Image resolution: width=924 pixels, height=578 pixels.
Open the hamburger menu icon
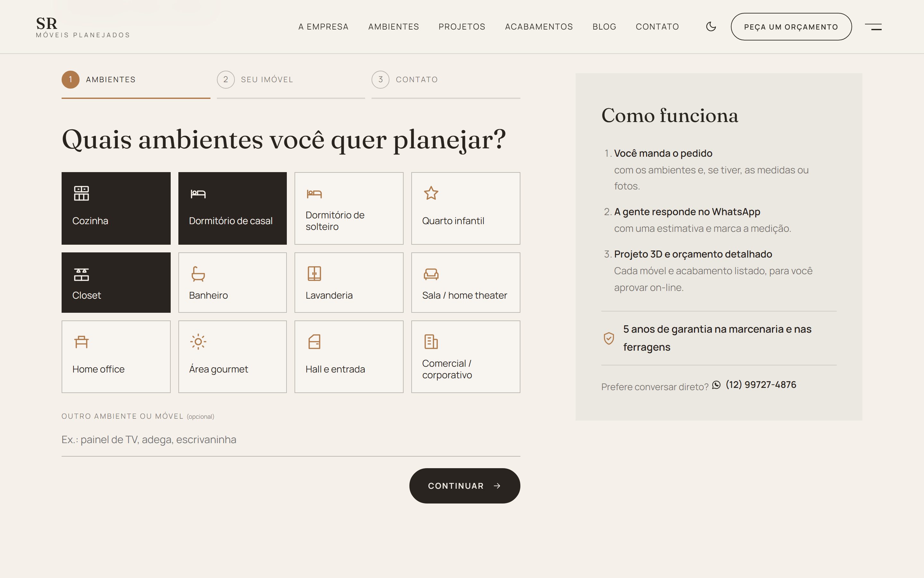[x=873, y=27]
